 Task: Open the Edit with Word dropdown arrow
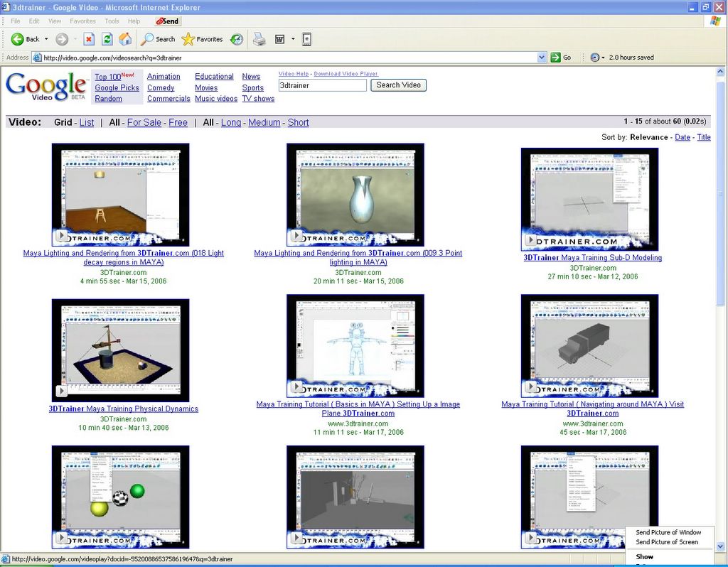pos(293,40)
